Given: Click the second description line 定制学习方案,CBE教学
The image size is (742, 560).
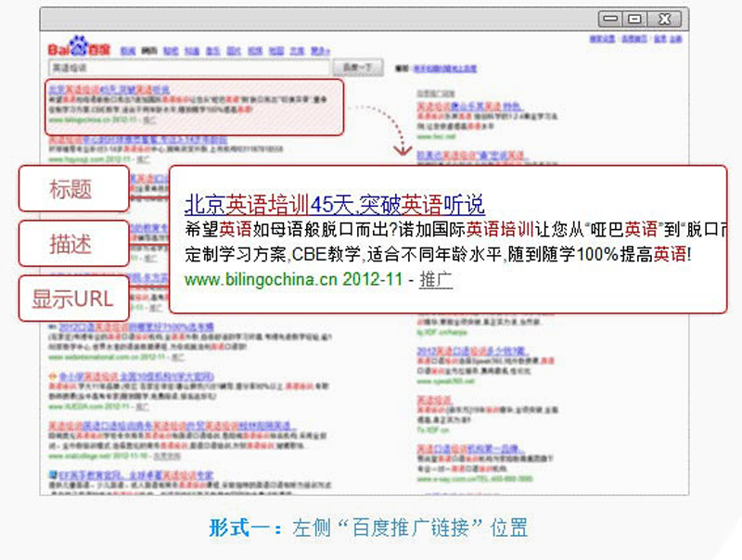Looking at the screenshot, I should [438, 254].
